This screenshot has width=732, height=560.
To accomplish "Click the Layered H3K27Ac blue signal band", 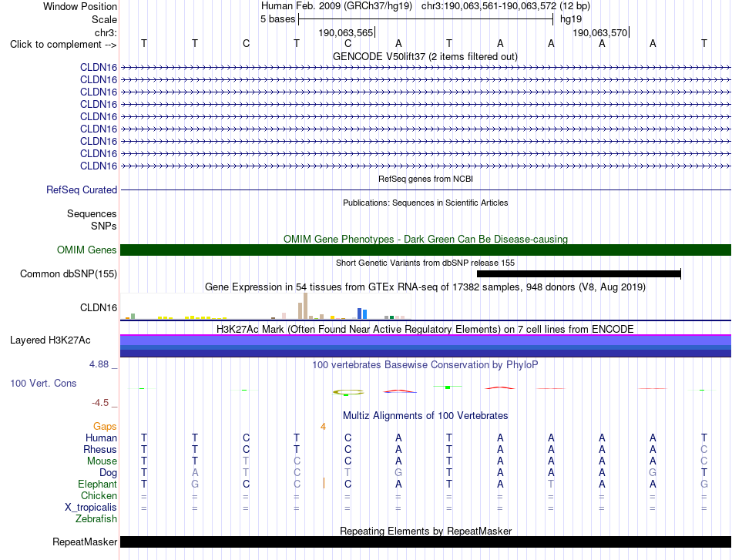I will click(x=426, y=346).
